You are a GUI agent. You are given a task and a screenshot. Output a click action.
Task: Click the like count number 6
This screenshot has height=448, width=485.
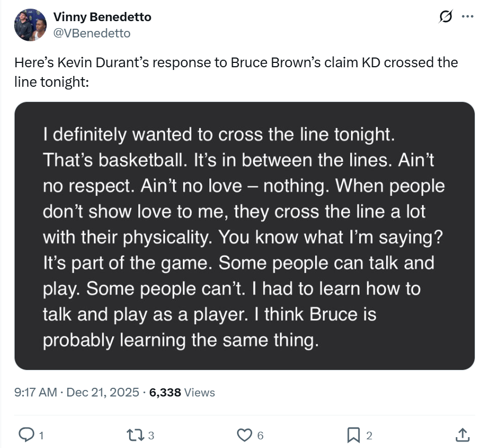[x=260, y=435]
